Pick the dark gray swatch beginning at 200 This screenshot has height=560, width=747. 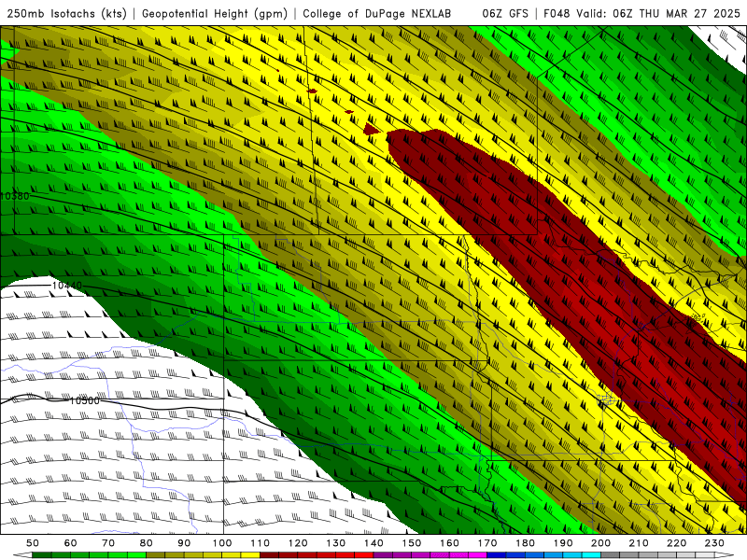[611, 555]
